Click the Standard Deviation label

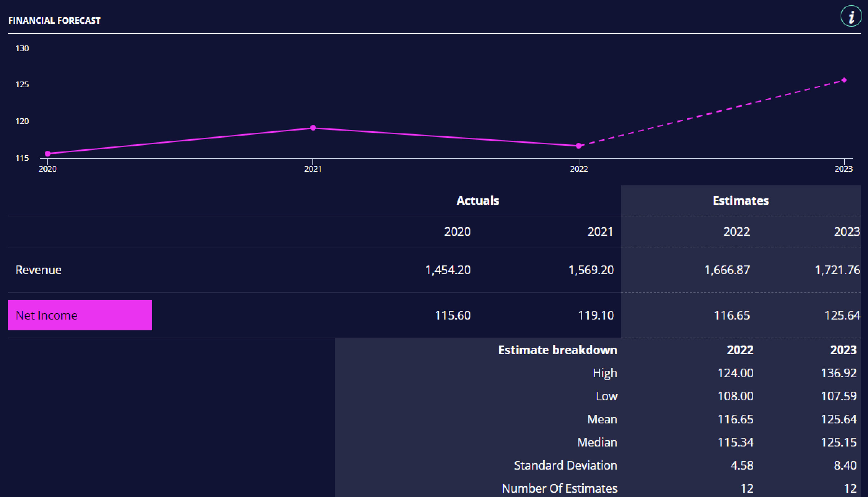point(565,465)
